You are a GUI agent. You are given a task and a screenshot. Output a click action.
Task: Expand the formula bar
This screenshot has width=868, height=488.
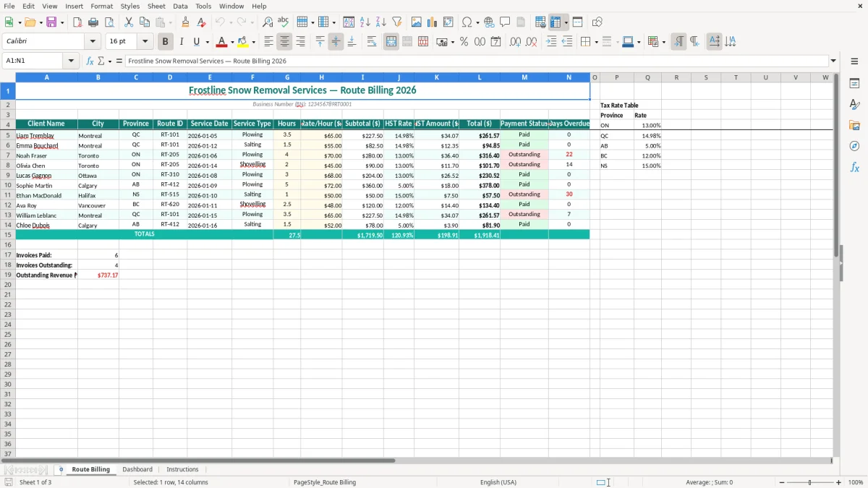click(x=834, y=61)
